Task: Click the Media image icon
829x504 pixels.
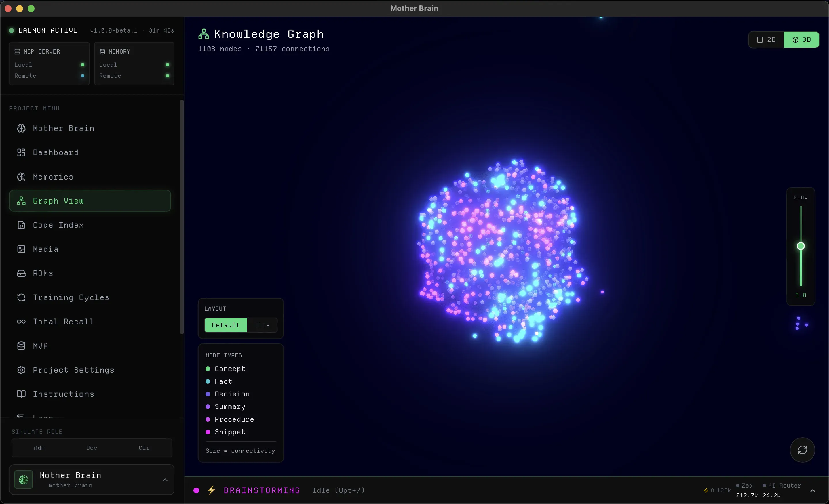Action: (21, 249)
